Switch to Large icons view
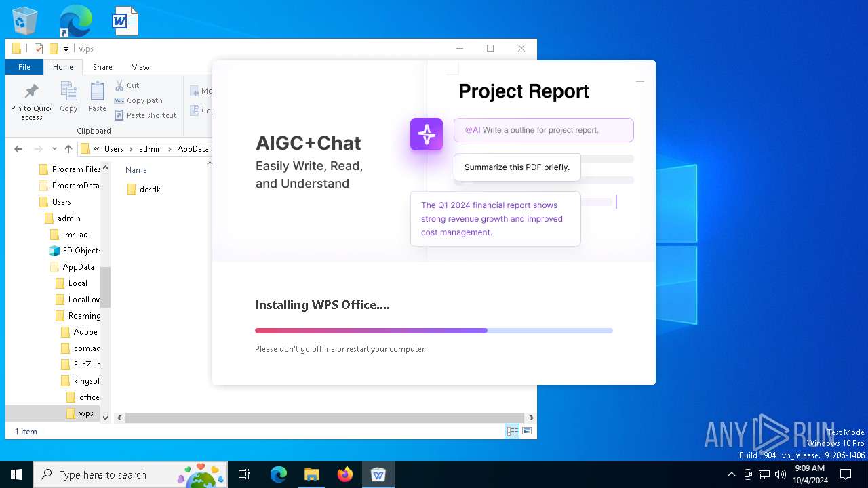 [527, 431]
